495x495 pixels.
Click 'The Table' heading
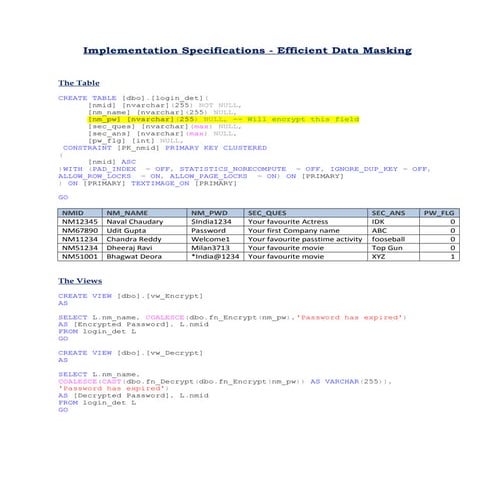[79, 83]
